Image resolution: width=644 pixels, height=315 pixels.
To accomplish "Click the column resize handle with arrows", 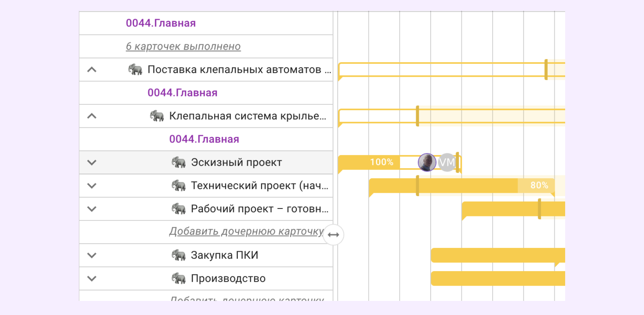I will (x=333, y=235).
